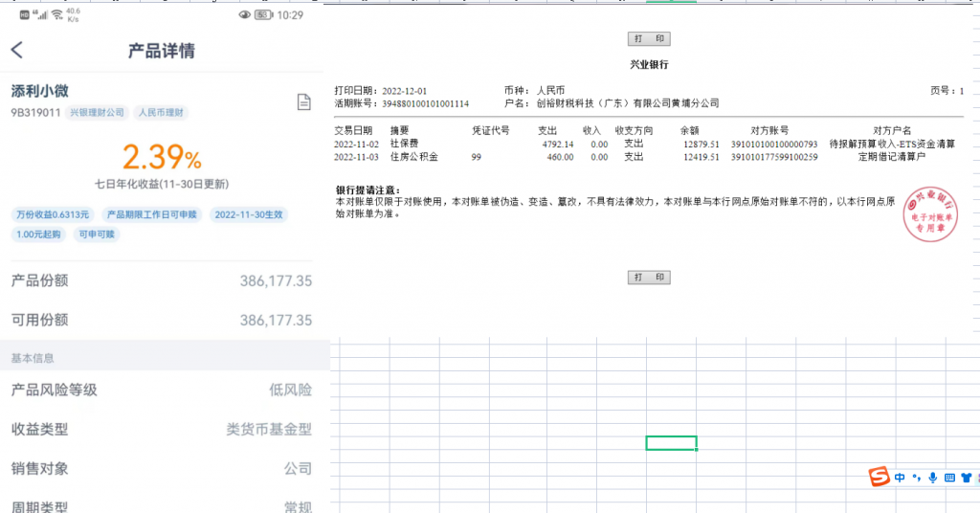The image size is (980, 513).
Task: Click the Sogou punctuation mode icon
Action: (916, 478)
